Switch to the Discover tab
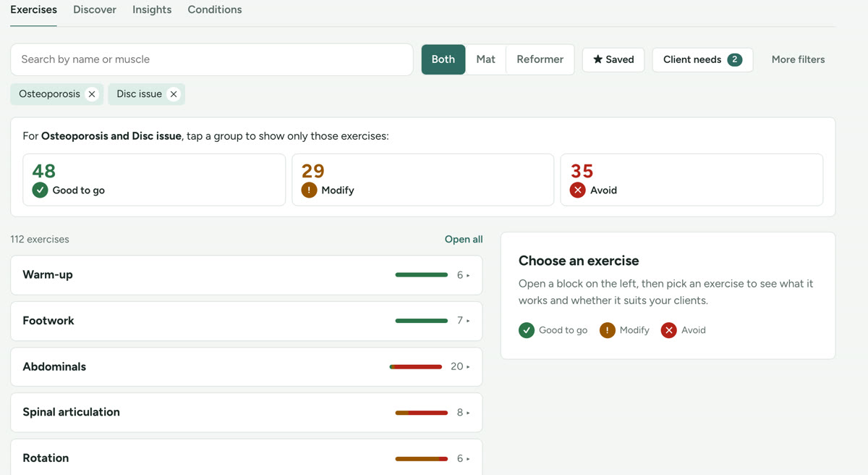This screenshot has width=868, height=475. [95, 9]
